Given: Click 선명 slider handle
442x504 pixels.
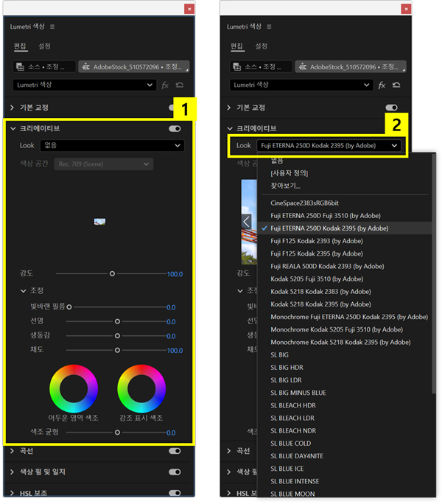Looking at the screenshot, I should (x=117, y=321).
